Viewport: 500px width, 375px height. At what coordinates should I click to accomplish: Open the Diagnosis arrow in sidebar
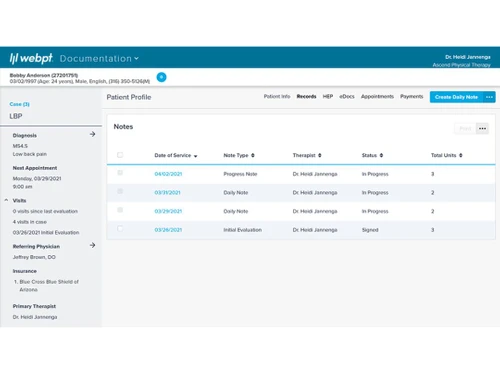(92, 134)
